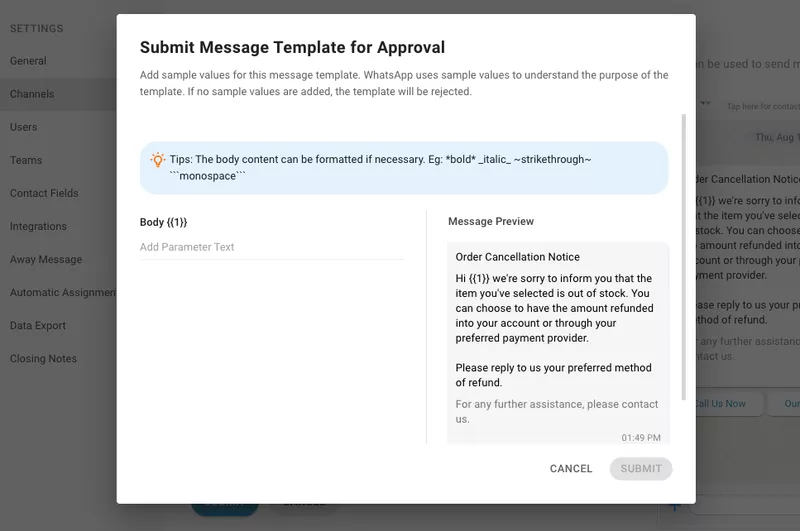Open Closing Notes settings

pyautogui.click(x=43, y=359)
